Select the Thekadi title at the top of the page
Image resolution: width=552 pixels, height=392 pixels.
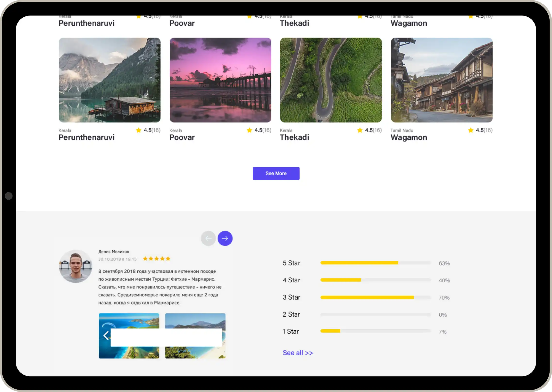294,23
